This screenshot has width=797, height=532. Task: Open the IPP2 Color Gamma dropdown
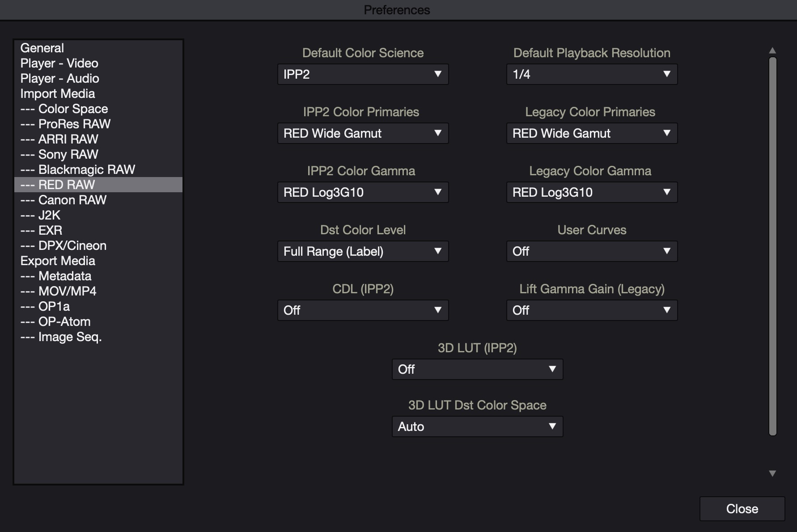(362, 192)
